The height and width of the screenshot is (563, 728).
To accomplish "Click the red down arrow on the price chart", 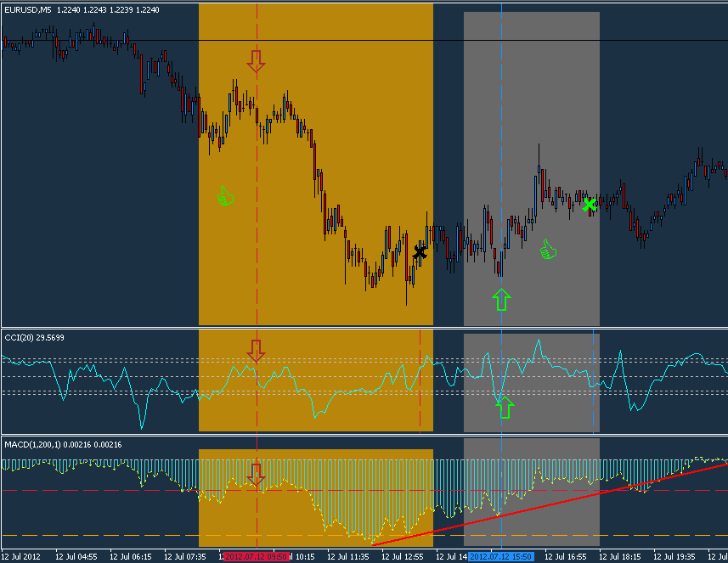I will 257,61.
